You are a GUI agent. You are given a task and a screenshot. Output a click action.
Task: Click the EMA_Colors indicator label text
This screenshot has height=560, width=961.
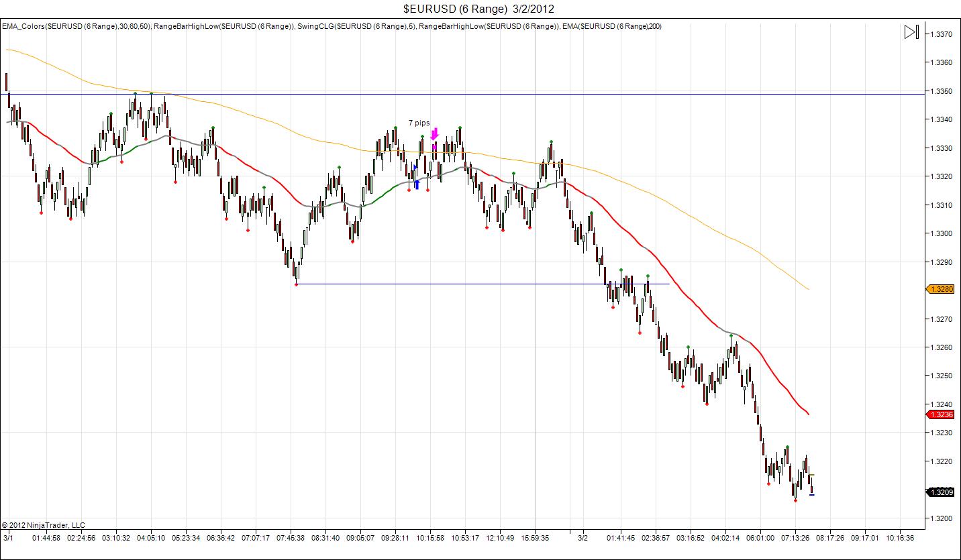point(75,26)
